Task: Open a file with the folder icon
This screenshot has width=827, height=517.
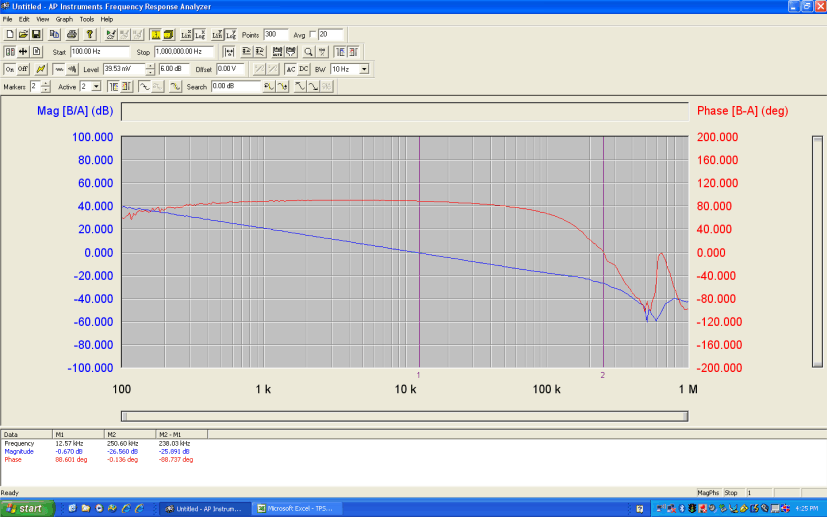Action: pos(23,34)
